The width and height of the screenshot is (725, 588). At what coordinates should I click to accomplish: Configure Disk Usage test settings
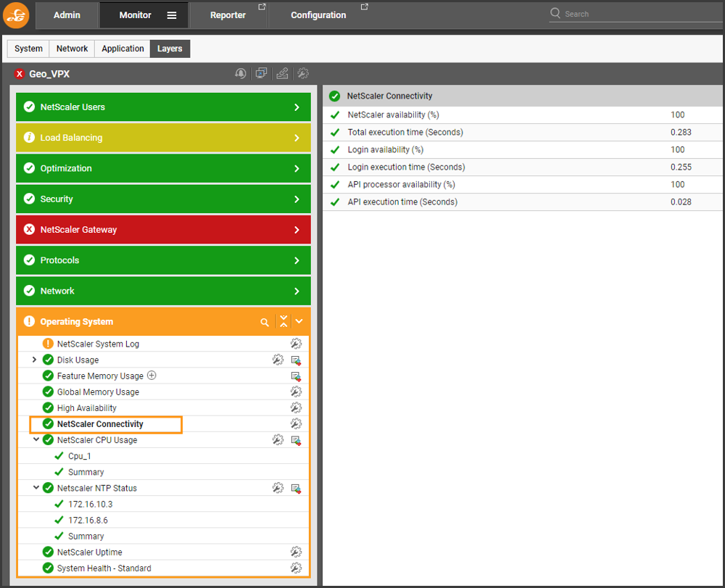278,360
